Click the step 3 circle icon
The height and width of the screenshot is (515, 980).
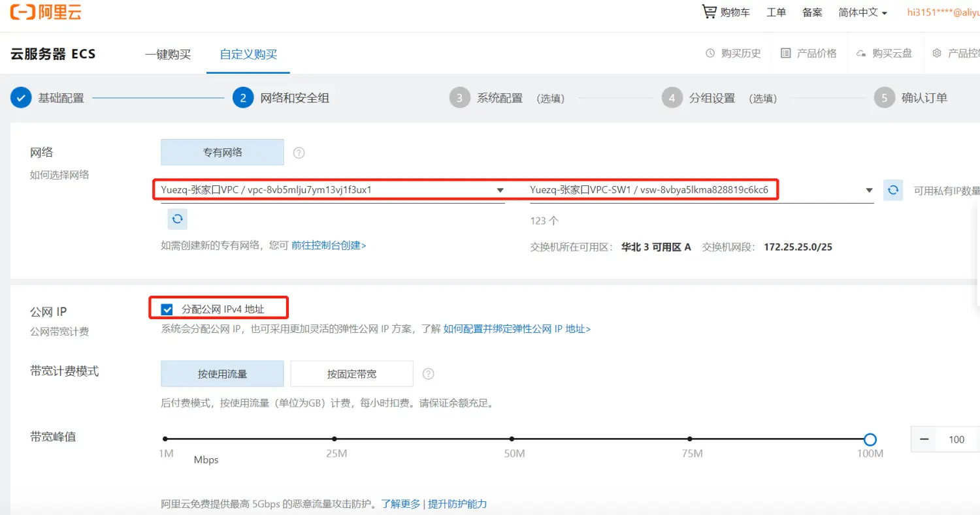click(x=460, y=98)
